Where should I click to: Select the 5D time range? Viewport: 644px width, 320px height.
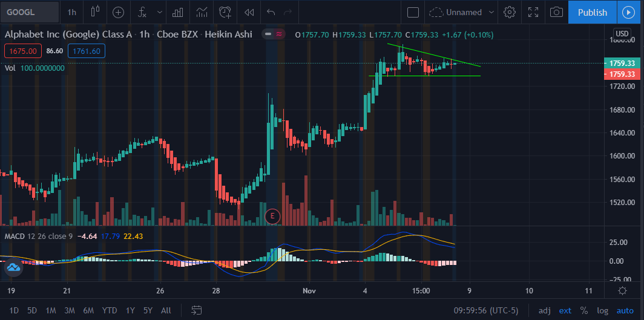[32, 310]
